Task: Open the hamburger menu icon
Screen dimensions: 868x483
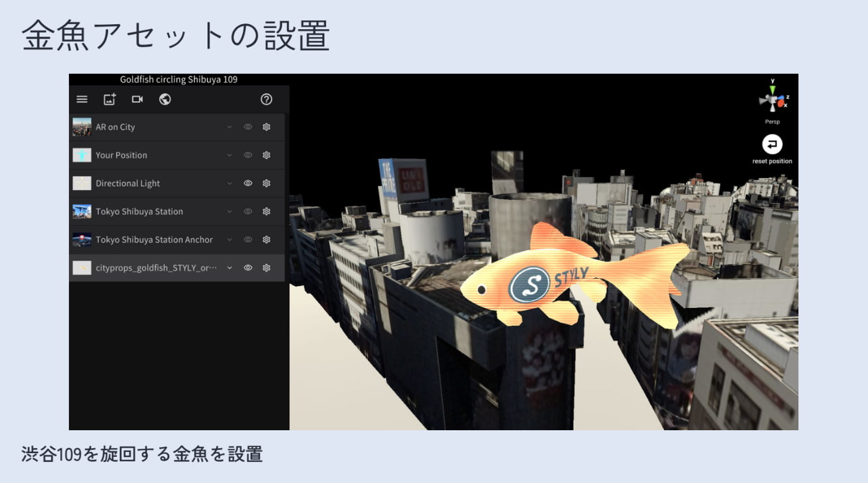Action: click(82, 99)
